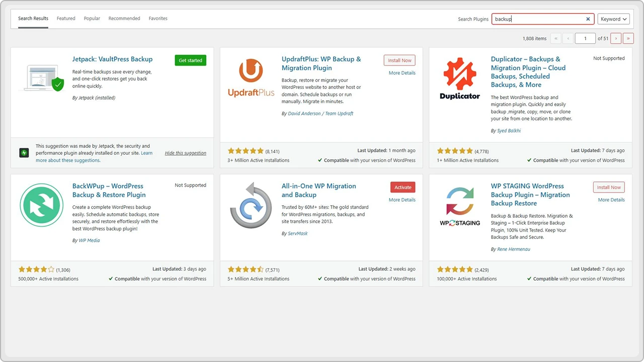This screenshot has height=362, width=644.
Task: Switch to the Featured tab
Action: click(65, 19)
